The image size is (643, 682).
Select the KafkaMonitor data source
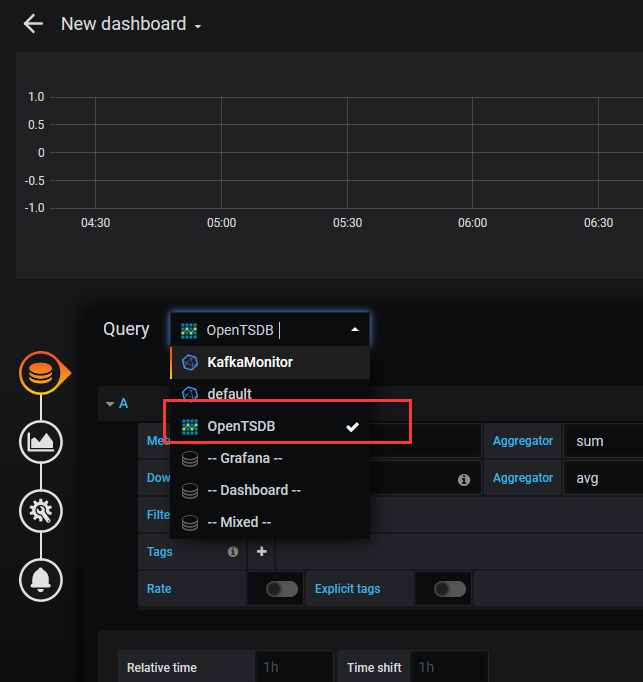(270, 362)
